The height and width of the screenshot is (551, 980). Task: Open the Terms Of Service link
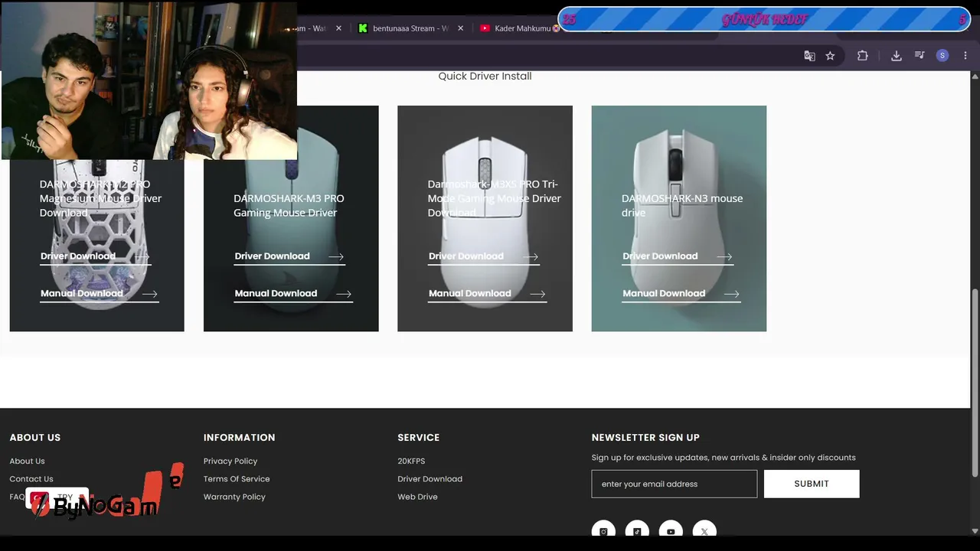pyautogui.click(x=237, y=479)
